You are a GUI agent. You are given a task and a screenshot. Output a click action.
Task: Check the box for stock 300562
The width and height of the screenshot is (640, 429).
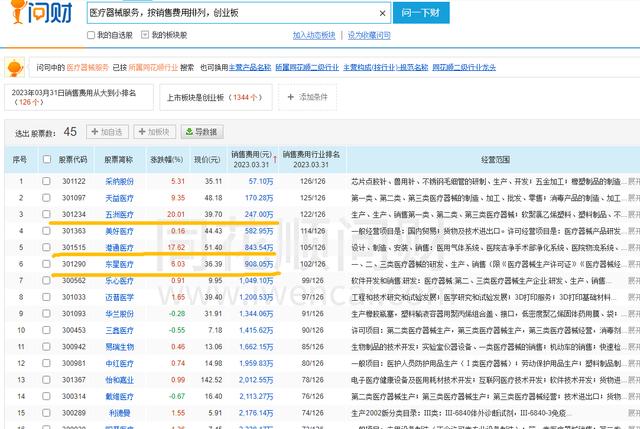(x=46, y=280)
